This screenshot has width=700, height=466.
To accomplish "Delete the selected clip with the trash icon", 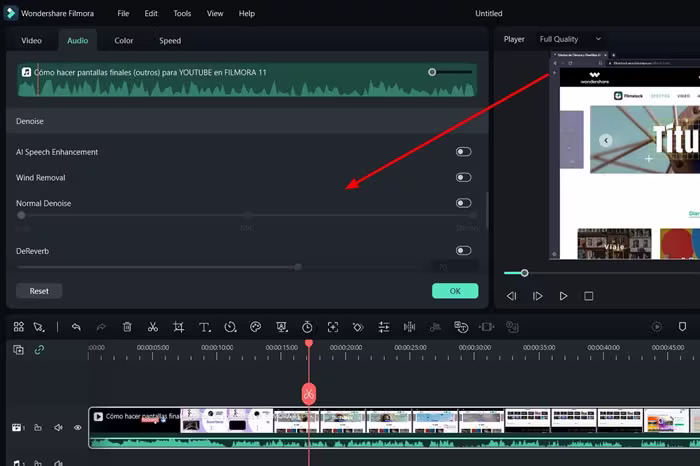I will (x=127, y=327).
